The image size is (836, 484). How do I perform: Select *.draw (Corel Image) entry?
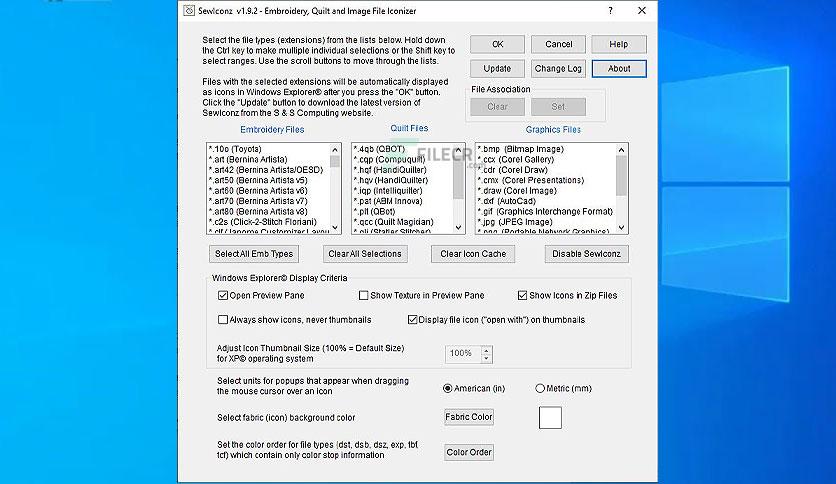(x=545, y=191)
